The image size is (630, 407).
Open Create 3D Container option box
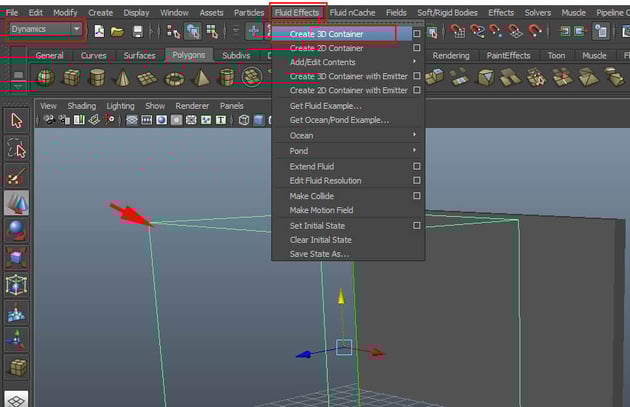[x=416, y=34]
